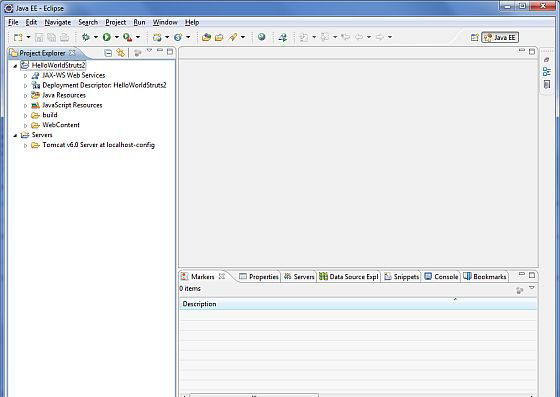Switch to the Bookmarks tab

point(485,277)
